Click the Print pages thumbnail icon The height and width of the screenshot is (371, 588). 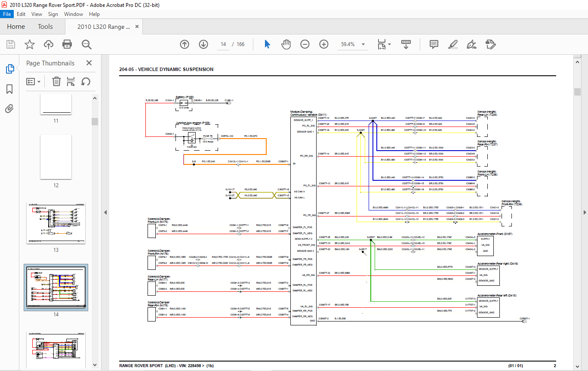coord(71,81)
